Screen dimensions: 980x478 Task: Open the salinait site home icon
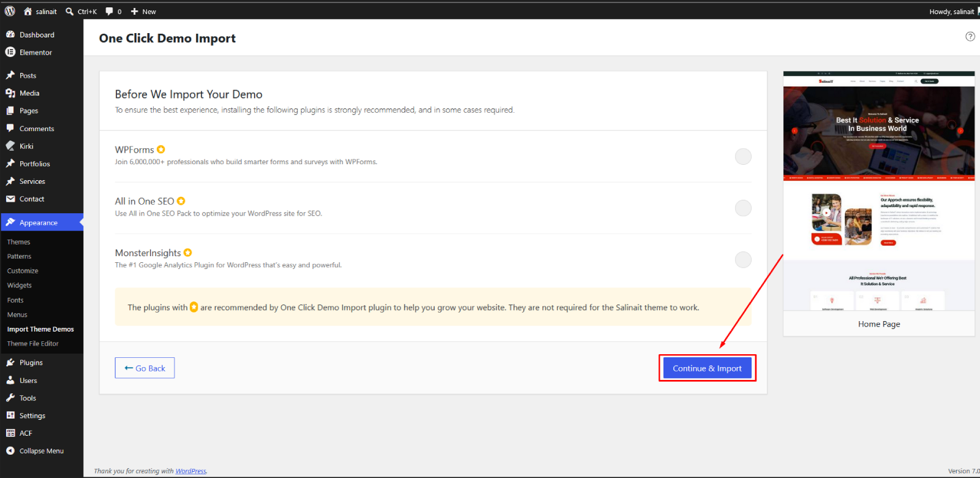[x=28, y=11]
